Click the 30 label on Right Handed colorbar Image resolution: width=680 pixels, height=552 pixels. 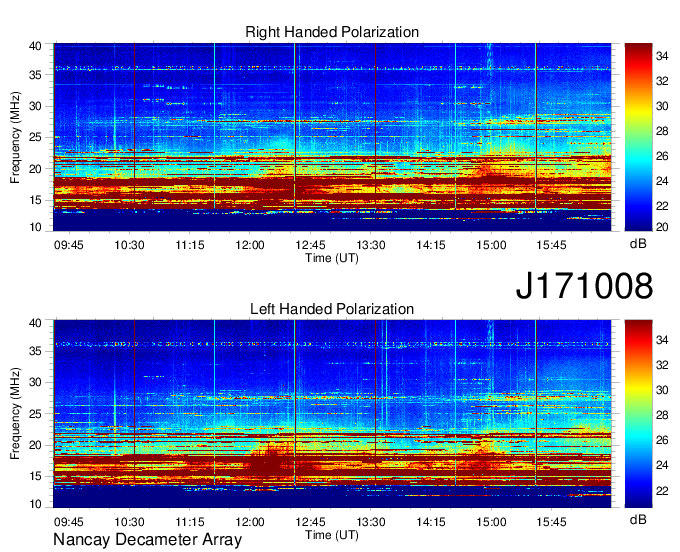pyautogui.click(x=662, y=106)
